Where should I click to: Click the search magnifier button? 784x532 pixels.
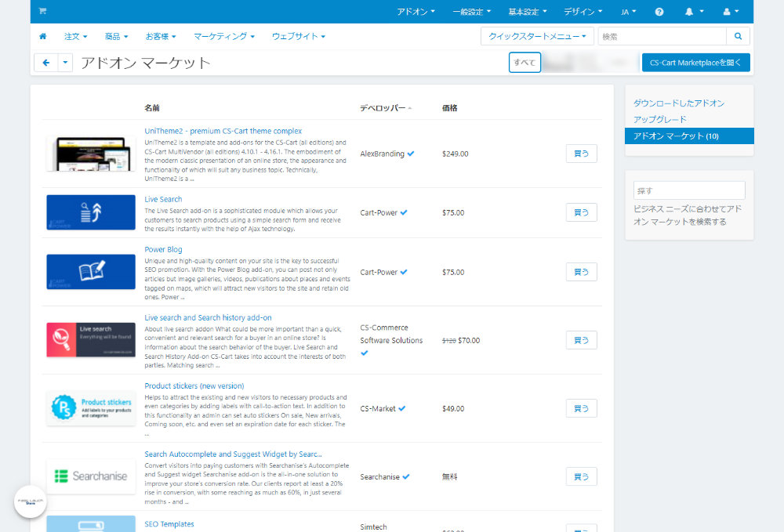[738, 36]
